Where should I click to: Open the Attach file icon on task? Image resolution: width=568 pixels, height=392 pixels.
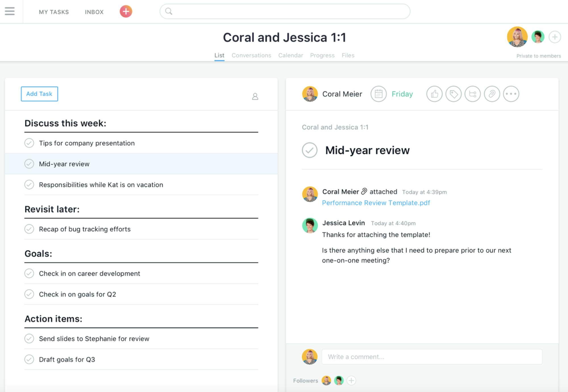coord(492,94)
